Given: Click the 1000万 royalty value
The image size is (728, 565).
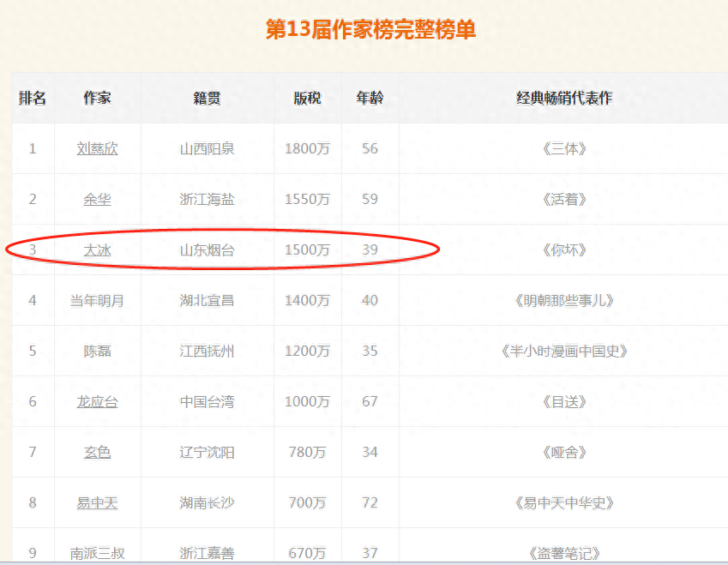Looking at the screenshot, I should (x=307, y=401).
